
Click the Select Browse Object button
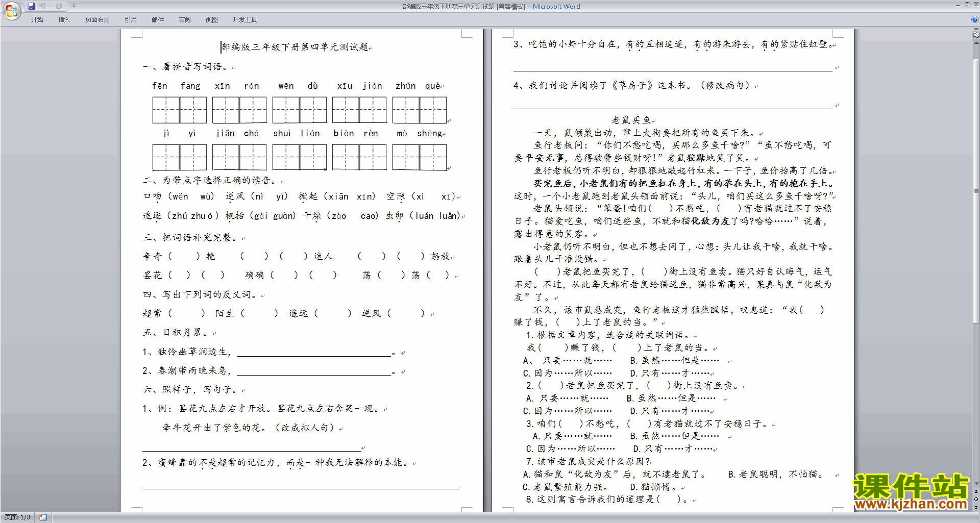tap(976, 499)
